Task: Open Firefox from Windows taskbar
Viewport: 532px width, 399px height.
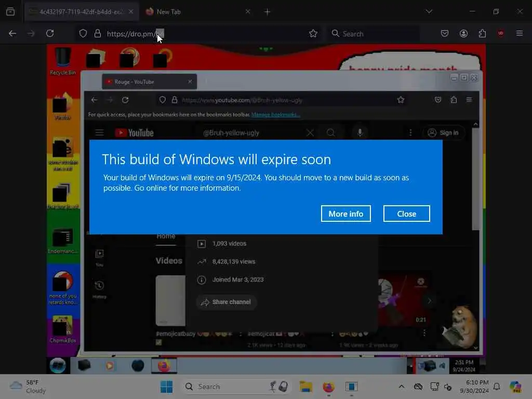Action: pyautogui.click(x=328, y=387)
